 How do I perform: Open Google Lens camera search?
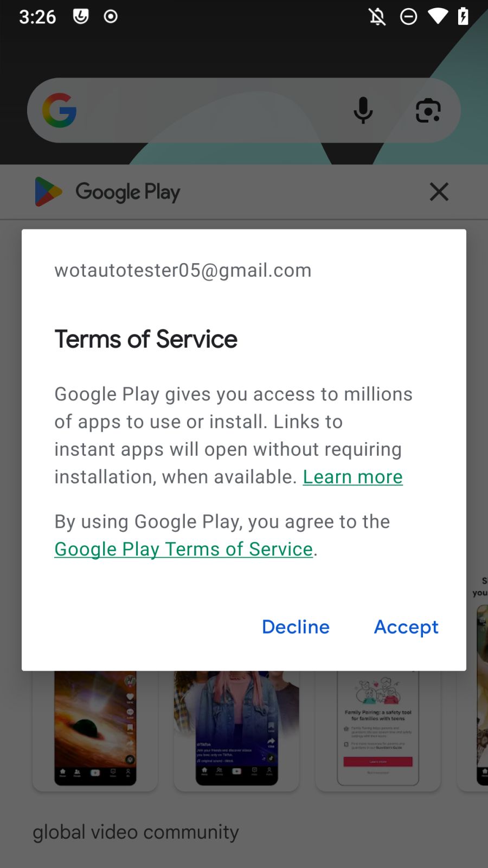pyautogui.click(x=428, y=110)
